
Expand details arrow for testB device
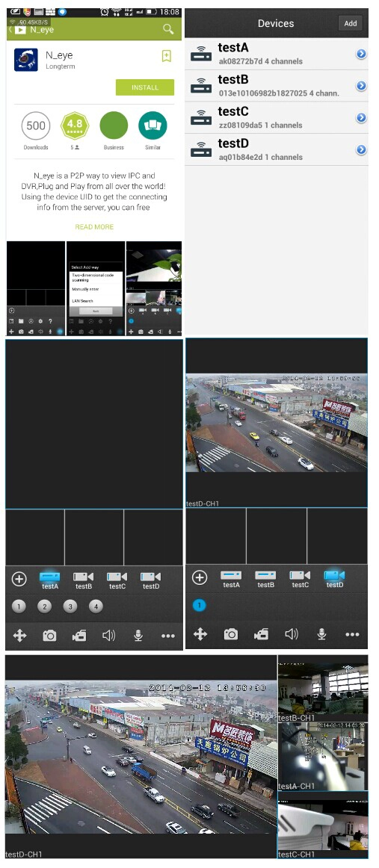(361, 86)
